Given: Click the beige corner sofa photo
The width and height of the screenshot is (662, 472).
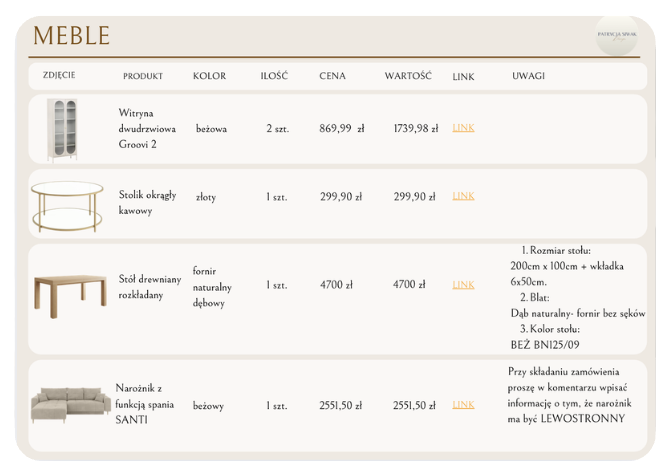Looking at the screenshot, I should tap(71, 404).
